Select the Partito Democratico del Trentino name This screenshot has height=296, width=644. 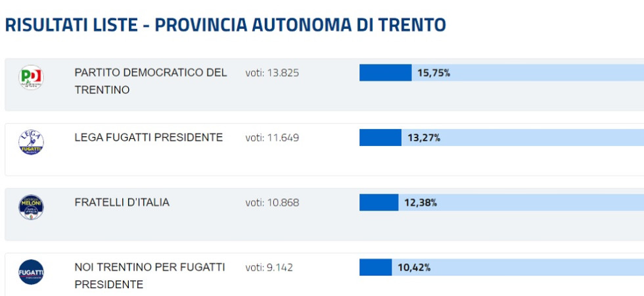coord(150,80)
